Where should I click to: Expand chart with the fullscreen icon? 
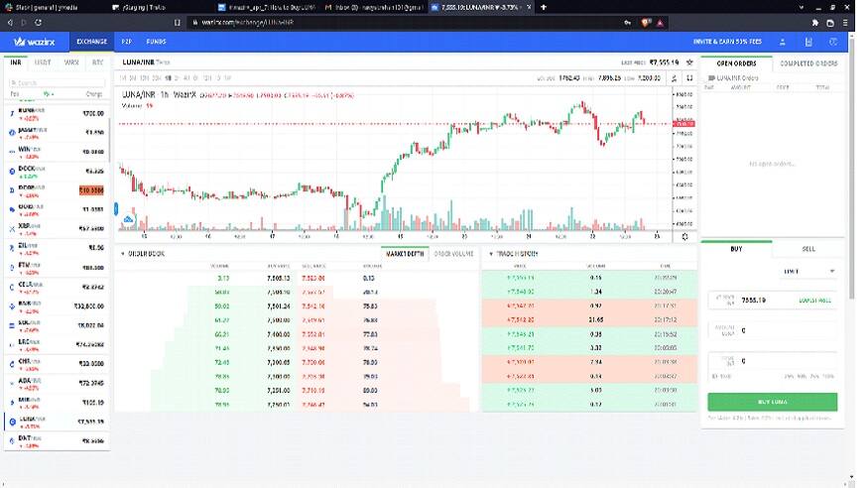[689, 78]
